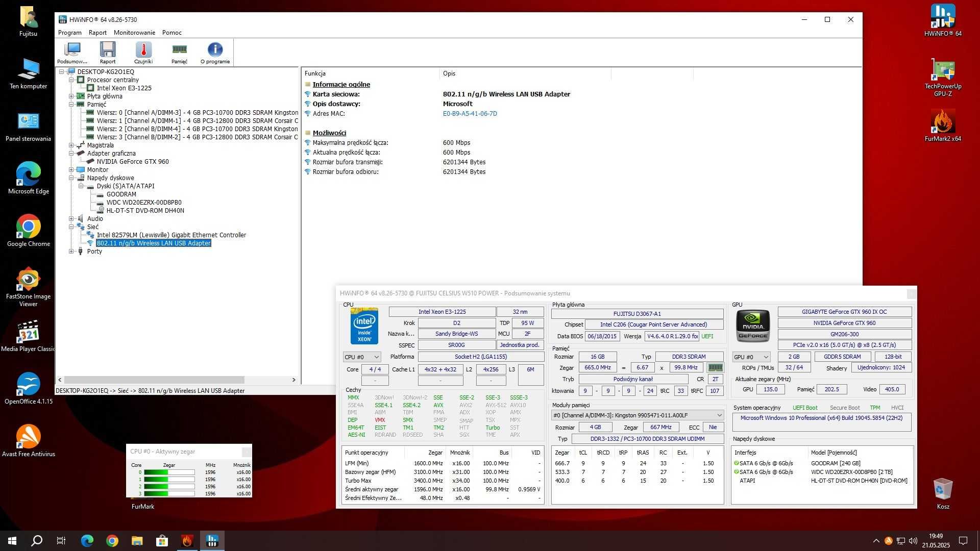
Task: Open memory module selector dropdown
Action: [638, 415]
